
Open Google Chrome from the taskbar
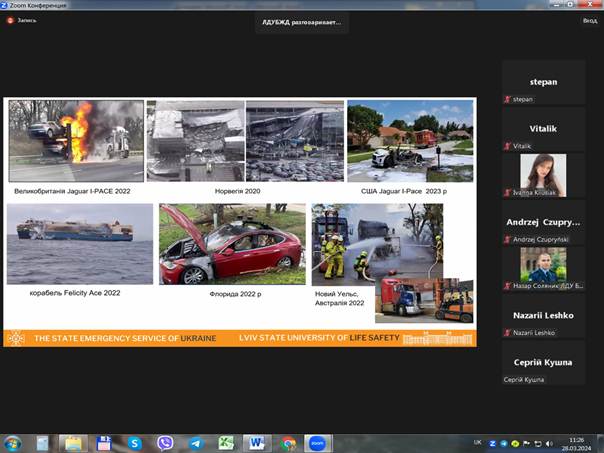[x=288, y=442]
